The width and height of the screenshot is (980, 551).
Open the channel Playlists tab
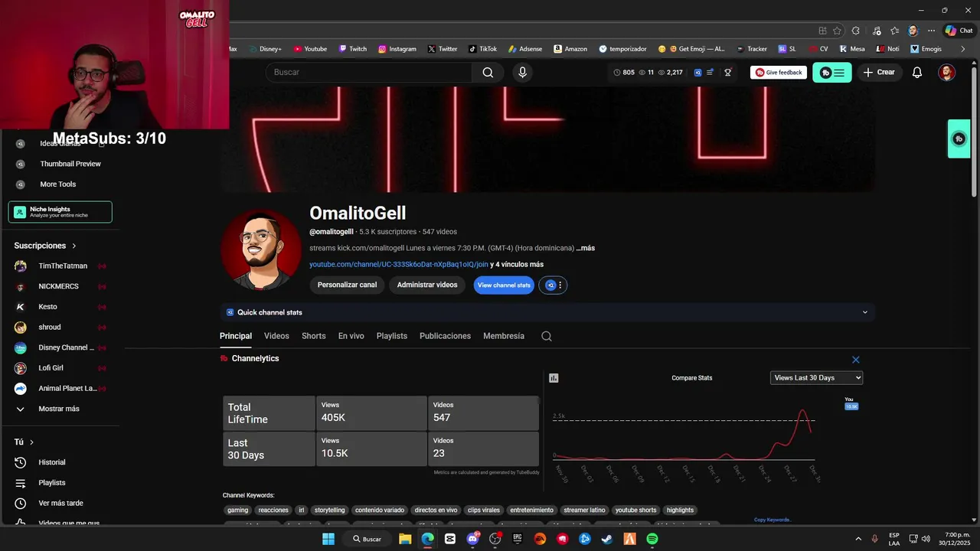[392, 336]
